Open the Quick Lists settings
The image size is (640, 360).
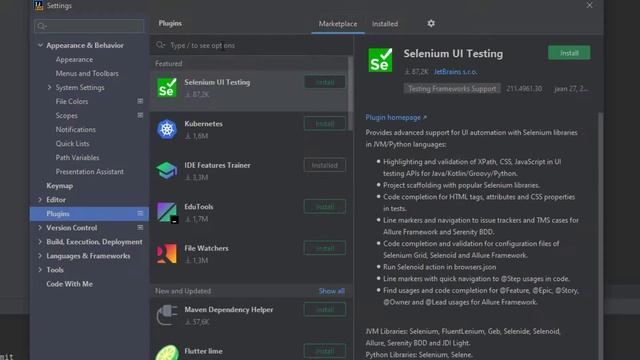72,144
